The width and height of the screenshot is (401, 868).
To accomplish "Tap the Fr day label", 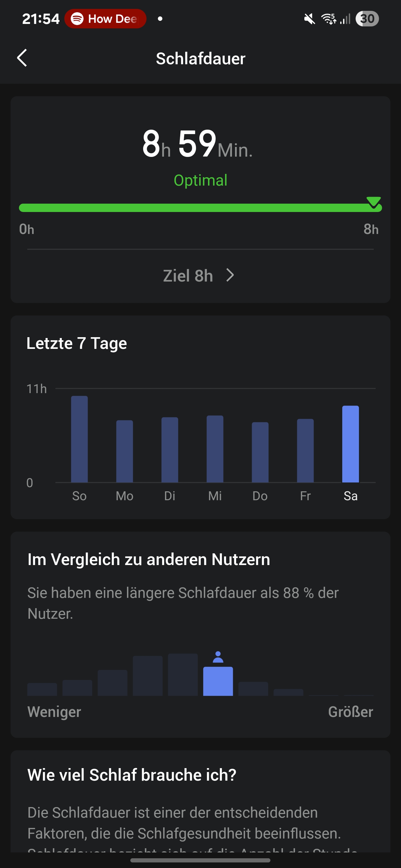I will (305, 496).
